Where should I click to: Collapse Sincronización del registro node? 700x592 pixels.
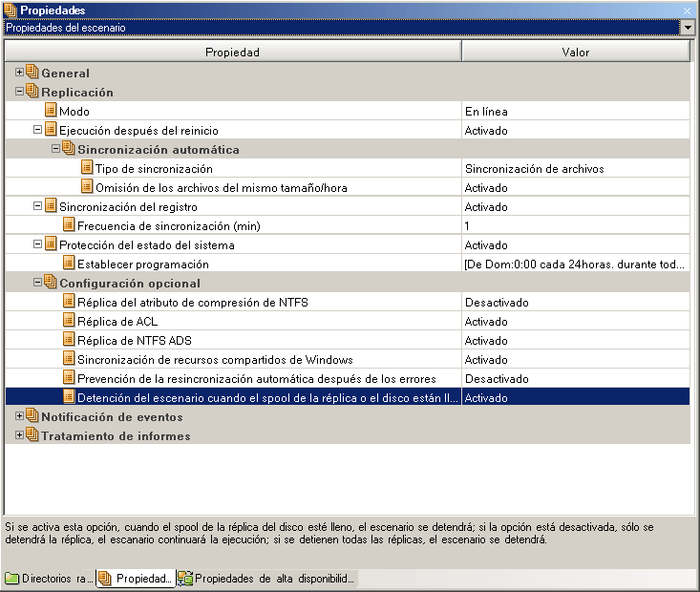tap(37, 207)
